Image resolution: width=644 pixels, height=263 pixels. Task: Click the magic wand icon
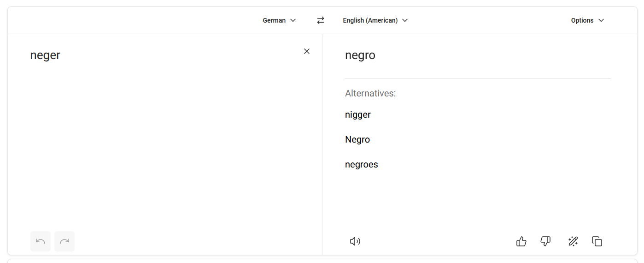(573, 241)
